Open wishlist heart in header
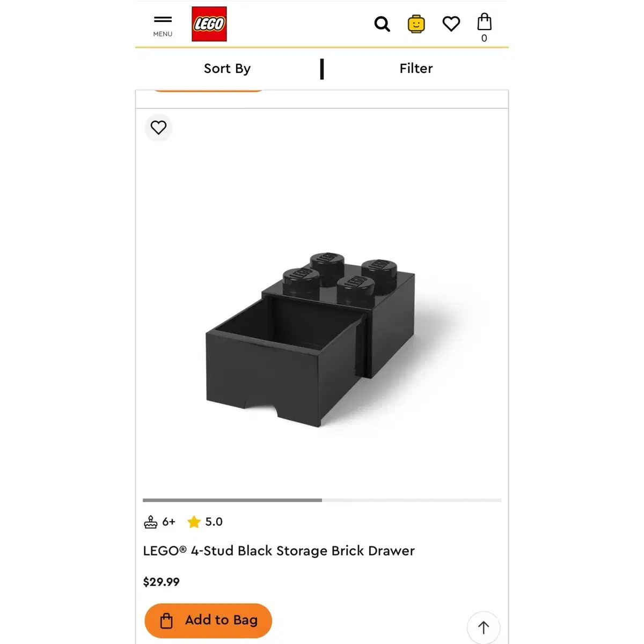 [x=451, y=24]
